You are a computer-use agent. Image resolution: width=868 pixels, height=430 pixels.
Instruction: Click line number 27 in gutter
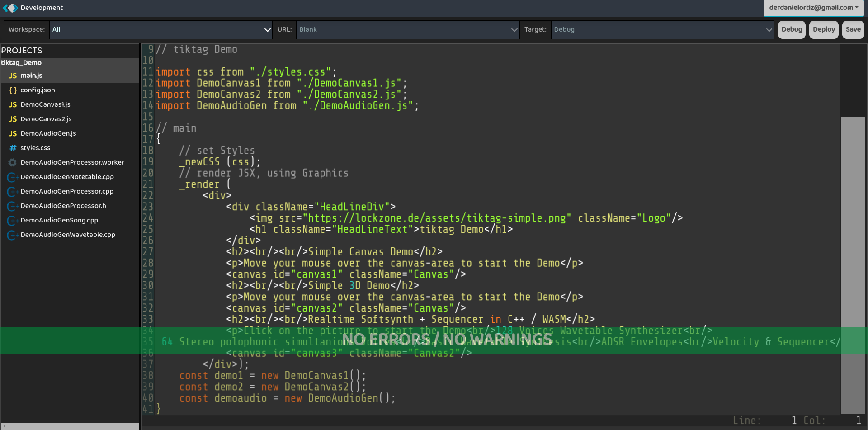click(x=148, y=252)
